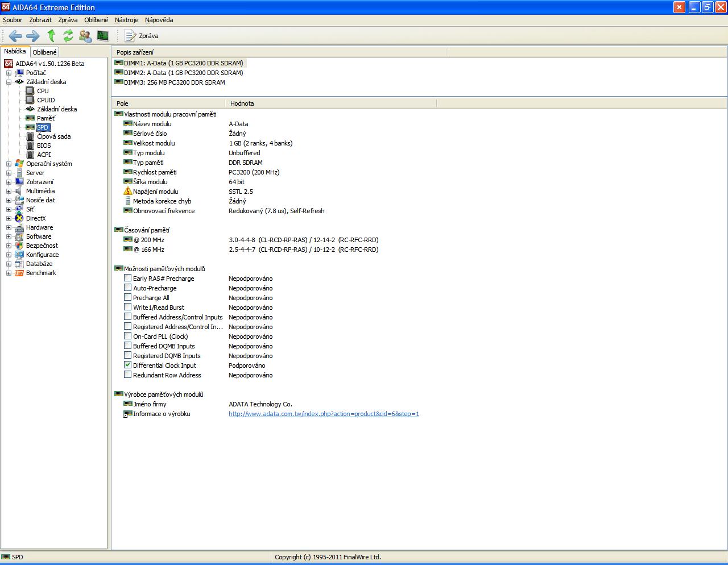Open the Nástroje menu
Screen dimensions: 728x565
(126, 20)
